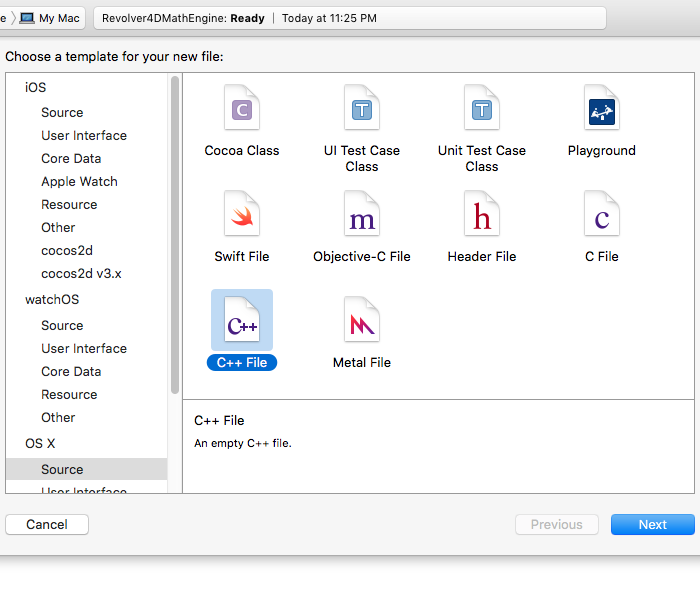Select the C++ File template icon

[x=242, y=320]
